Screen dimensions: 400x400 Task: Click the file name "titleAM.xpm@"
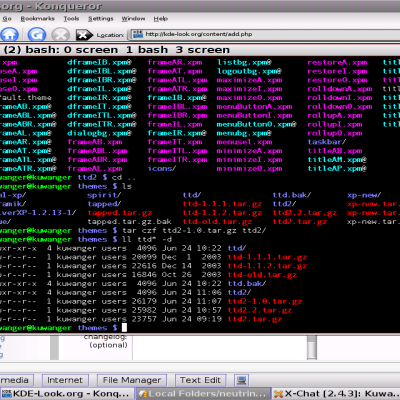337,160
